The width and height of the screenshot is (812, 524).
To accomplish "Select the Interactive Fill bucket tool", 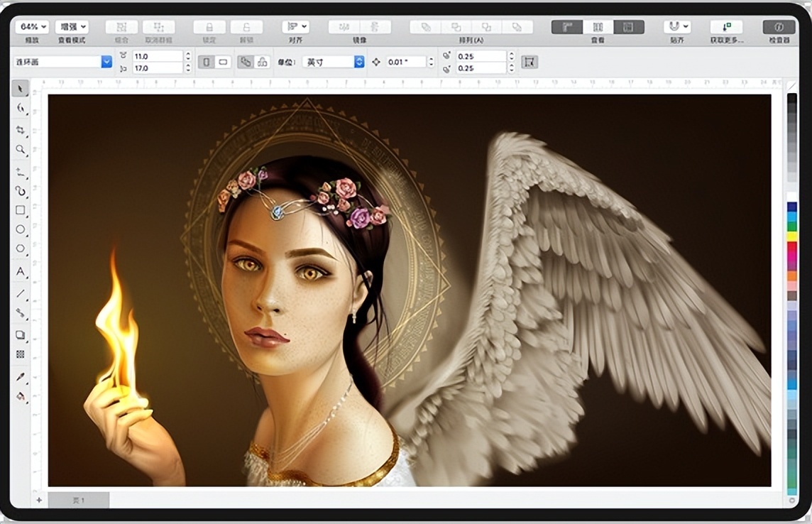I will 21,396.
